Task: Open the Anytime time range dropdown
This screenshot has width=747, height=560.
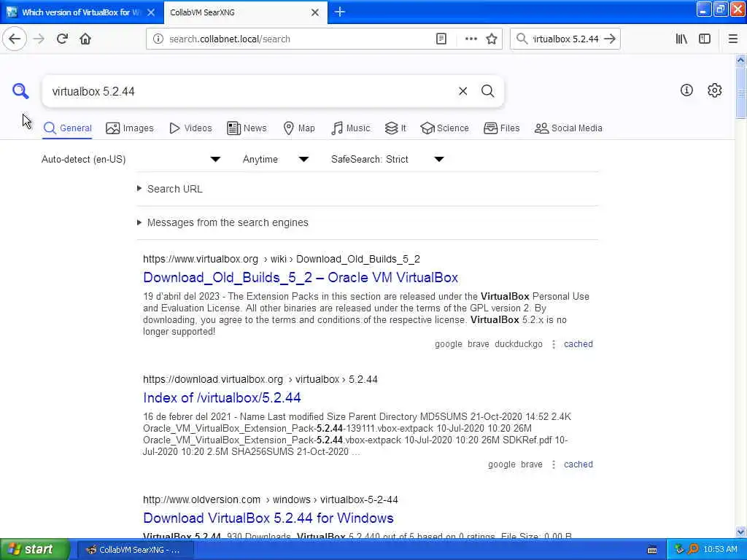Action: click(276, 159)
